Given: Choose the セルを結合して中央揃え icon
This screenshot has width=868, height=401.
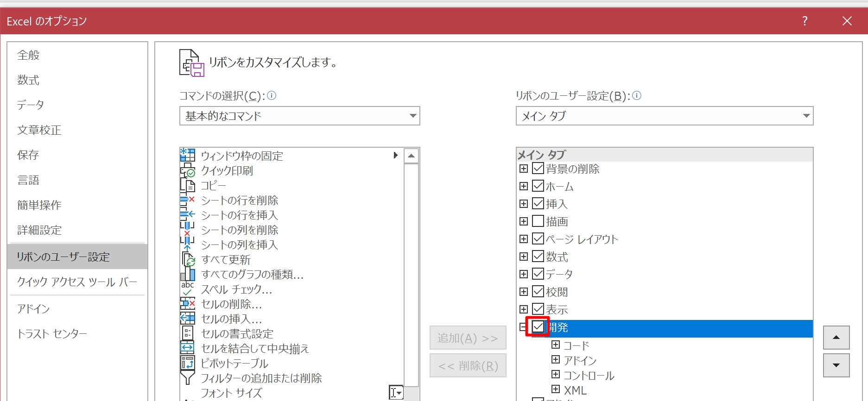Looking at the screenshot, I should coord(187,348).
